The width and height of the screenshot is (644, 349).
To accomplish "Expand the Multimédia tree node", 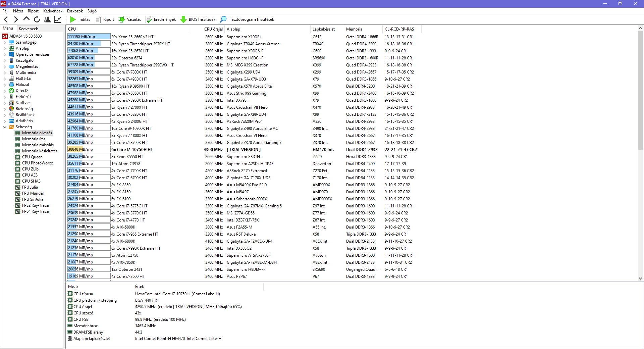I will tap(5, 73).
